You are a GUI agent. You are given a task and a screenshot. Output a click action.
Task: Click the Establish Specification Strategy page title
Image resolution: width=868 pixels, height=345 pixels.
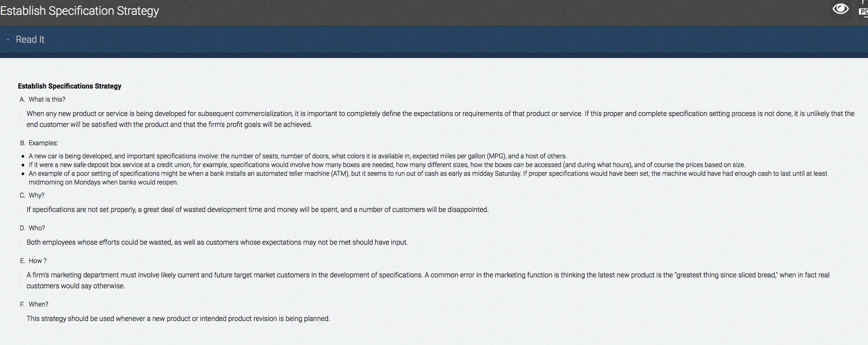[x=79, y=11]
